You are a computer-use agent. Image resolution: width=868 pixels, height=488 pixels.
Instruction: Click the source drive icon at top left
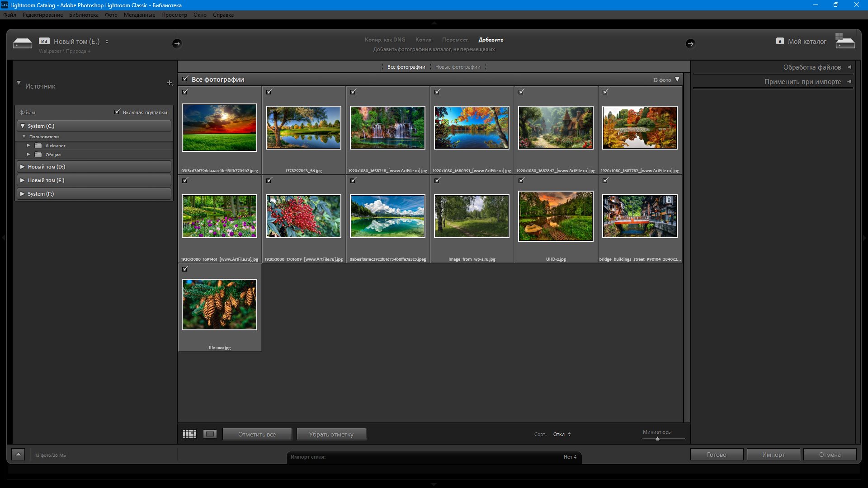pyautogui.click(x=23, y=43)
